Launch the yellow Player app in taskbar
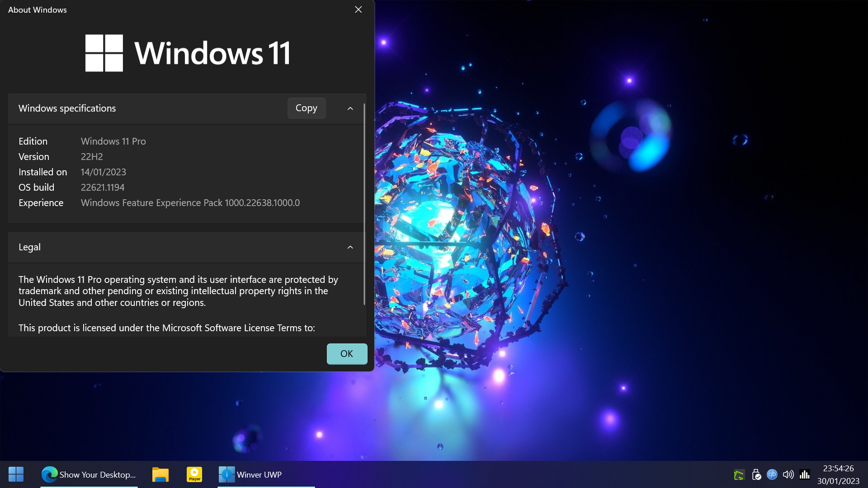The height and width of the screenshot is (488, 868). (194, 474)
